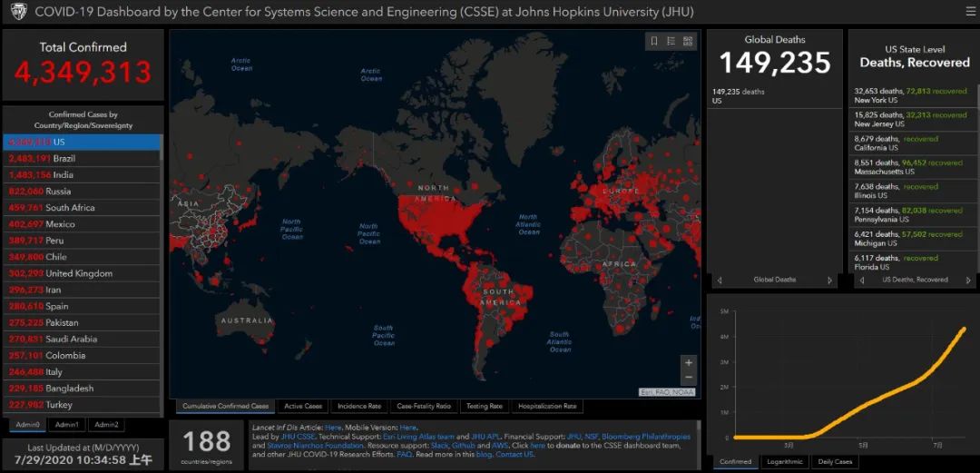Screen dimensions: 980x473
Task: Select the Massachusetts US deaths row
Action: click(913, 167)
